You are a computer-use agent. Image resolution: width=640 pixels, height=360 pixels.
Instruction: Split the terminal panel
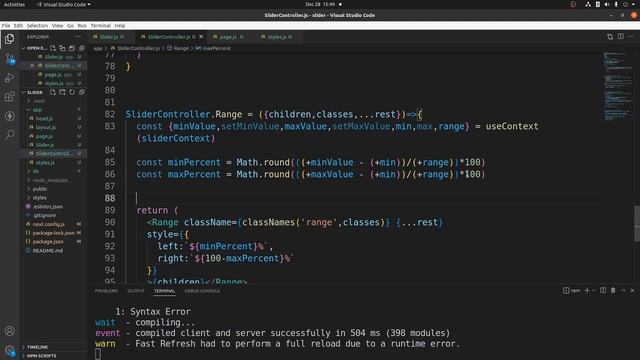(x=603, y=290)
